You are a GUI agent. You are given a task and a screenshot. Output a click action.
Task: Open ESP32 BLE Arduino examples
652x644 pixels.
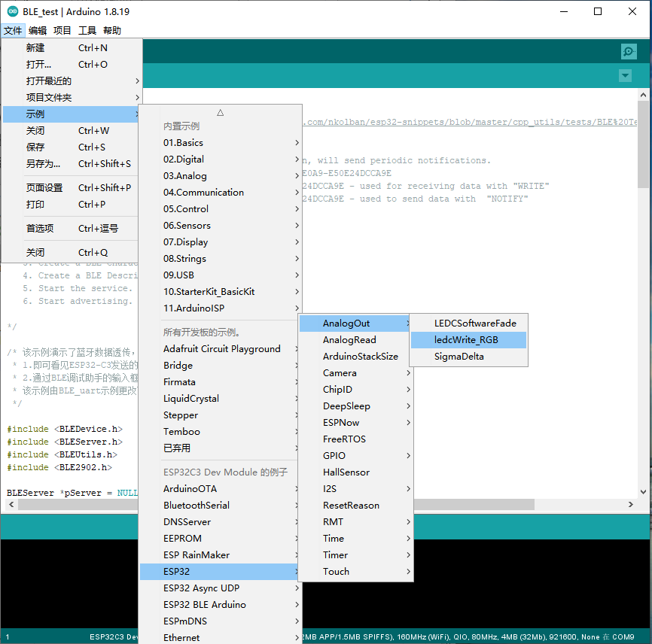(221, 605)
